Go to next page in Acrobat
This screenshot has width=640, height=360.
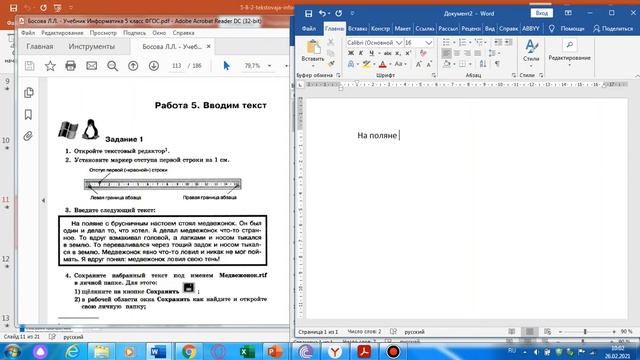(154, 66)
